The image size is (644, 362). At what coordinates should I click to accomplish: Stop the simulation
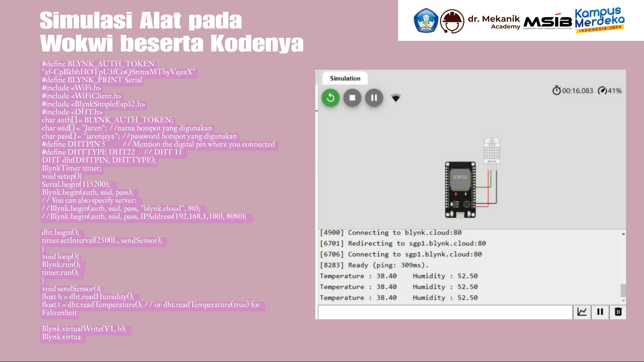pos(352,98)
